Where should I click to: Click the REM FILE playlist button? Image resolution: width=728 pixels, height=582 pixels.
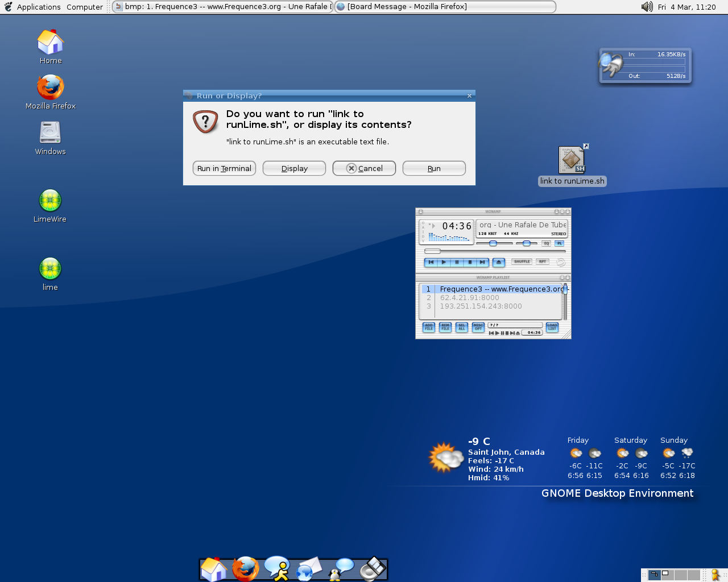(x=445, y=327)
